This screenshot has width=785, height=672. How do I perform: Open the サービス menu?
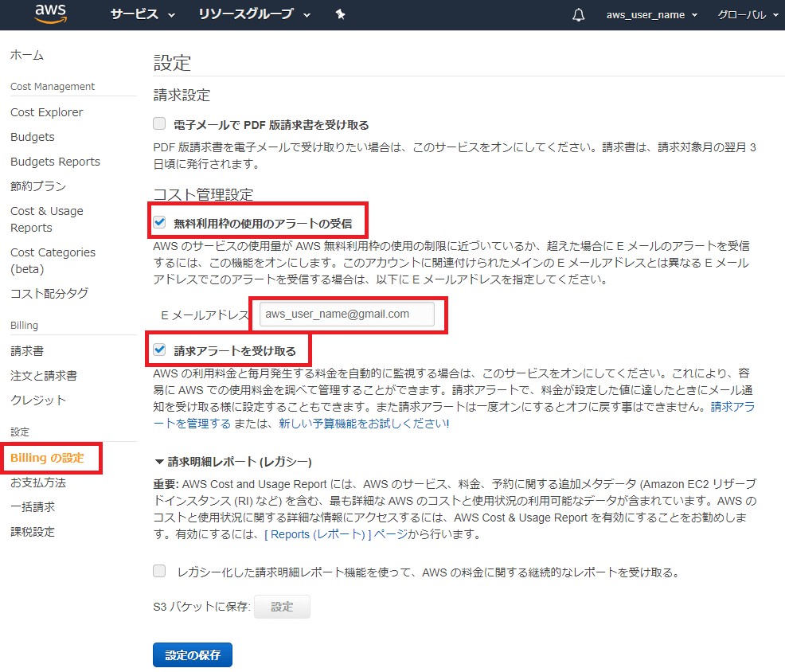143,14
